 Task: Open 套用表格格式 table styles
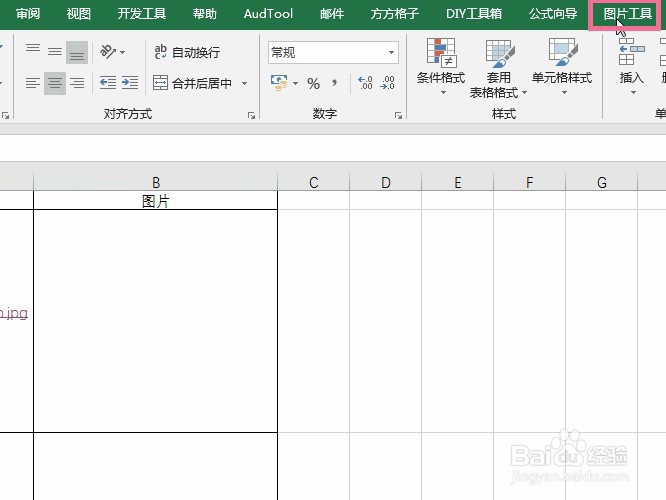click(x=498, y=68)
